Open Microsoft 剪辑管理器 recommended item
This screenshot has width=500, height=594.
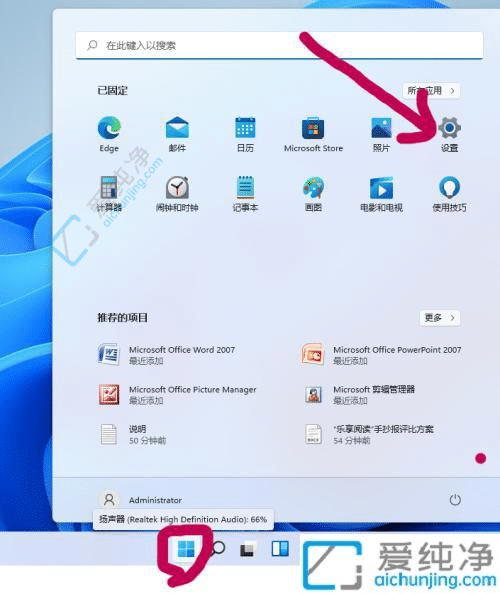[359, 394]
